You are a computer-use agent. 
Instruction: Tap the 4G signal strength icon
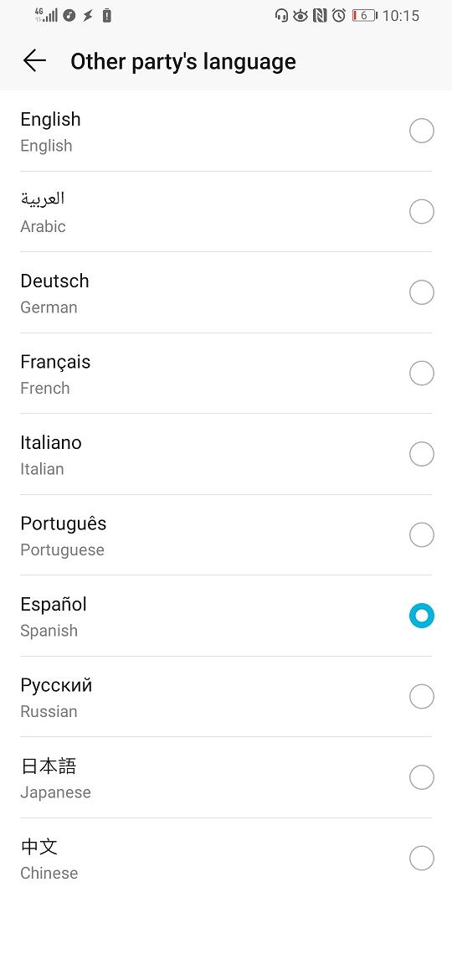[46, 15]
